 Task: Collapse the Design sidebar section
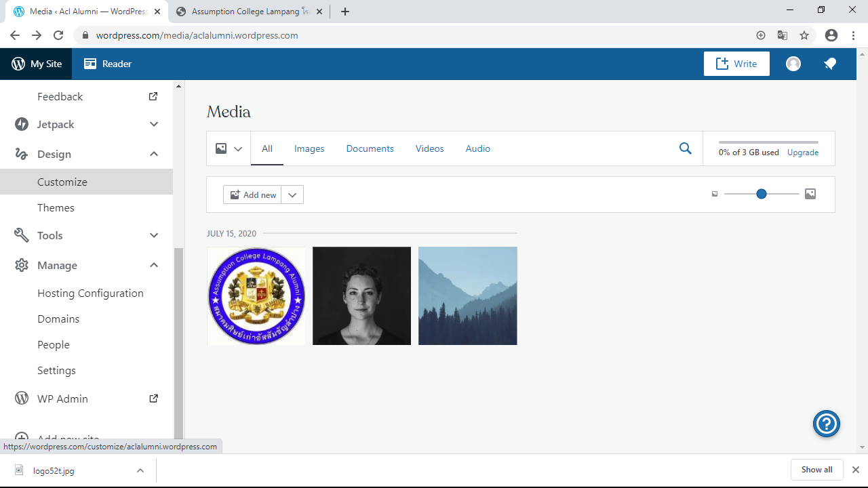[154, 154]
